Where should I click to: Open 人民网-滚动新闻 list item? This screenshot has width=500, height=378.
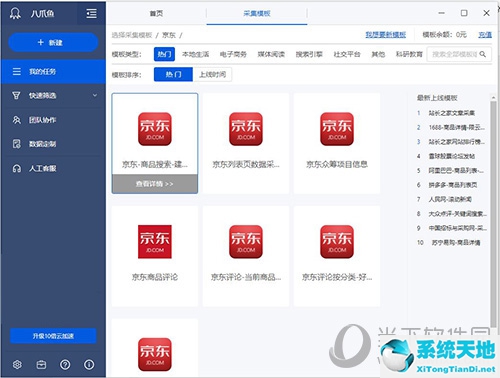tap(450, 199)
